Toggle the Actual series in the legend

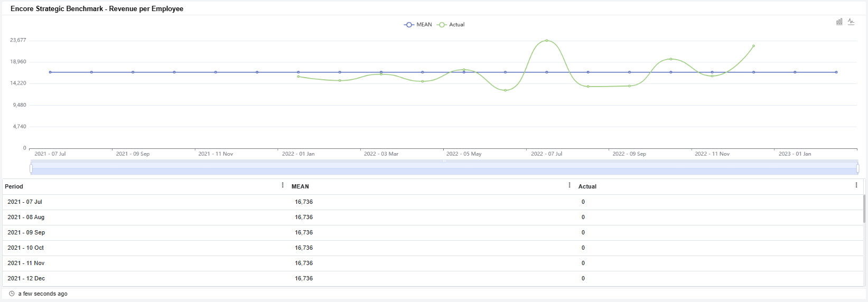pos(451,25)
